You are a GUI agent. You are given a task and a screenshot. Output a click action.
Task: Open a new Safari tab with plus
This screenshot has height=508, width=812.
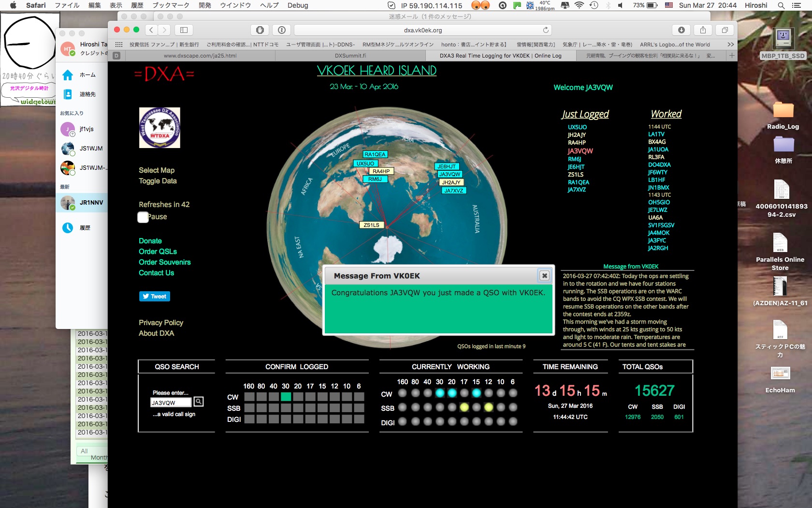tap(732, 56)
